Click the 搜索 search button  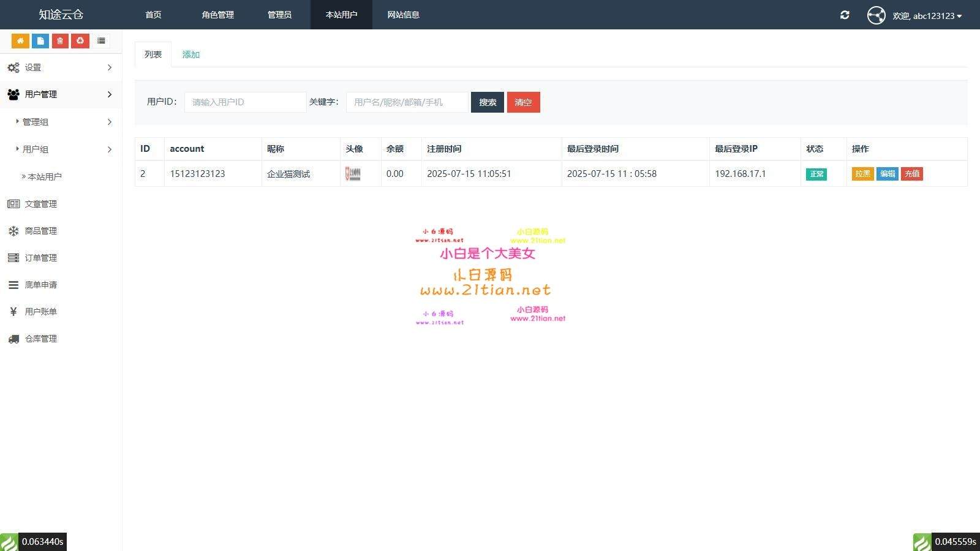pos(487,102)
